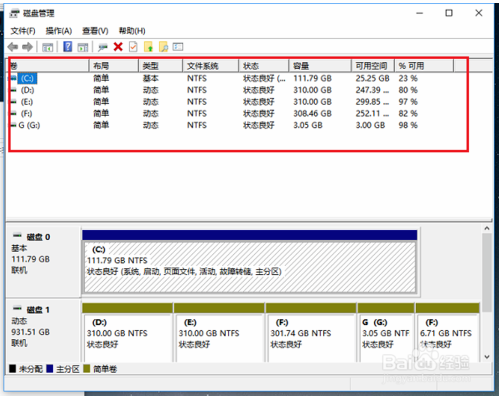Minimize the Disk Management window

point(420,13)
